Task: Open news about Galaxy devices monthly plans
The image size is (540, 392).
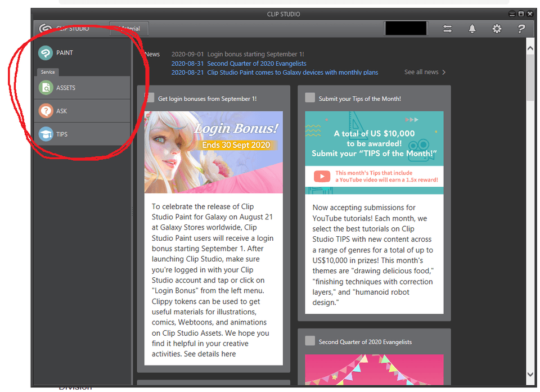Action: click(x=292, y=73)
